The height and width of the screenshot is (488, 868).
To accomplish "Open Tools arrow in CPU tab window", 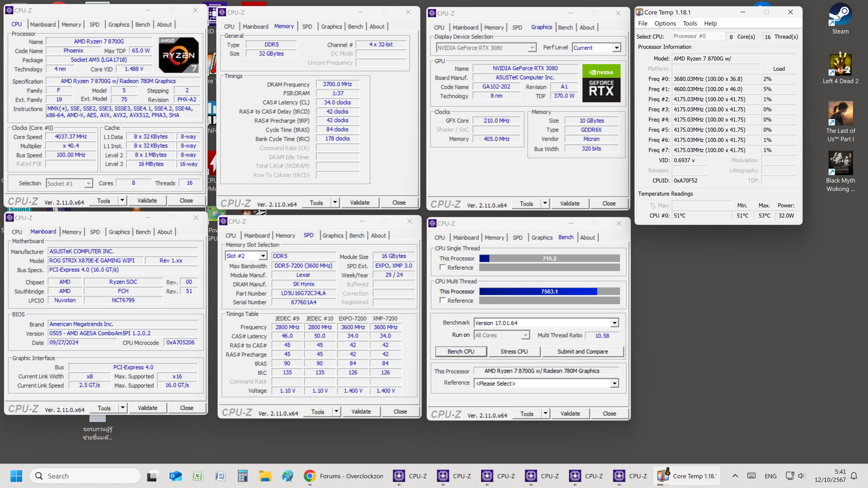I will coord(122,200).
